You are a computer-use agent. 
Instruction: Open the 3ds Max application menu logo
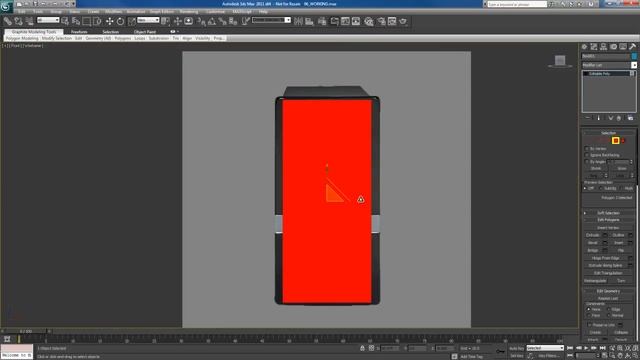tap(6, 6)
